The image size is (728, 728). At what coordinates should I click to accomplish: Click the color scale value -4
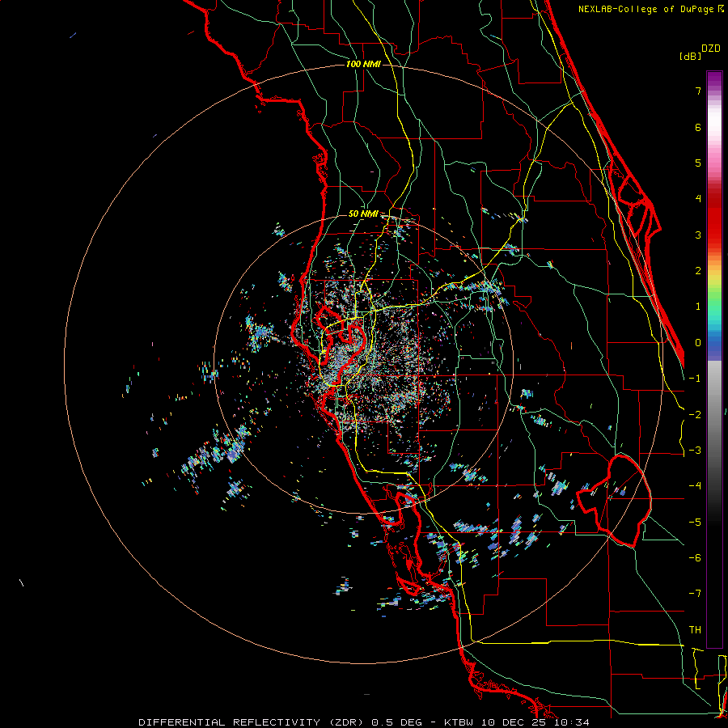(695, 486)
